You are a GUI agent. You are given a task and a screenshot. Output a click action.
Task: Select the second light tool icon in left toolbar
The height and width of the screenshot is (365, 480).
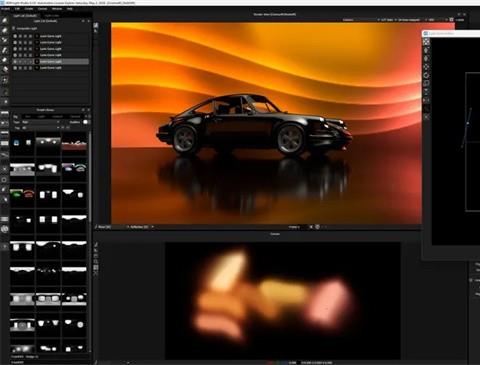[x=5, y=30]
